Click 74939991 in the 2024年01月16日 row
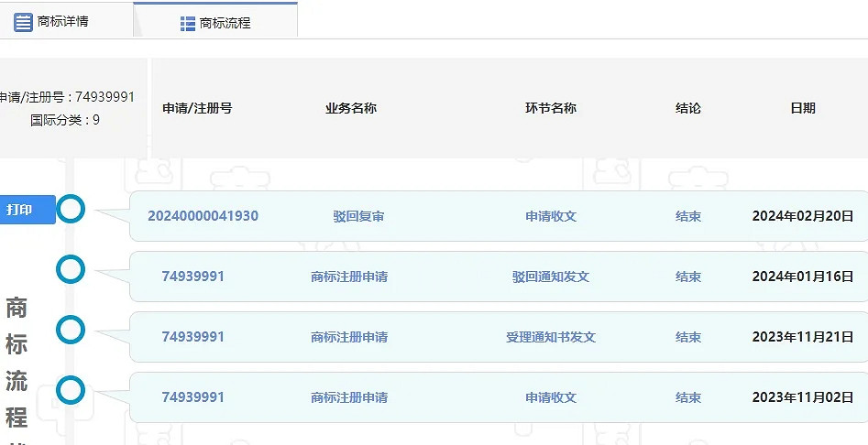The height and width of the screenshot is (445, 868). 192,277
